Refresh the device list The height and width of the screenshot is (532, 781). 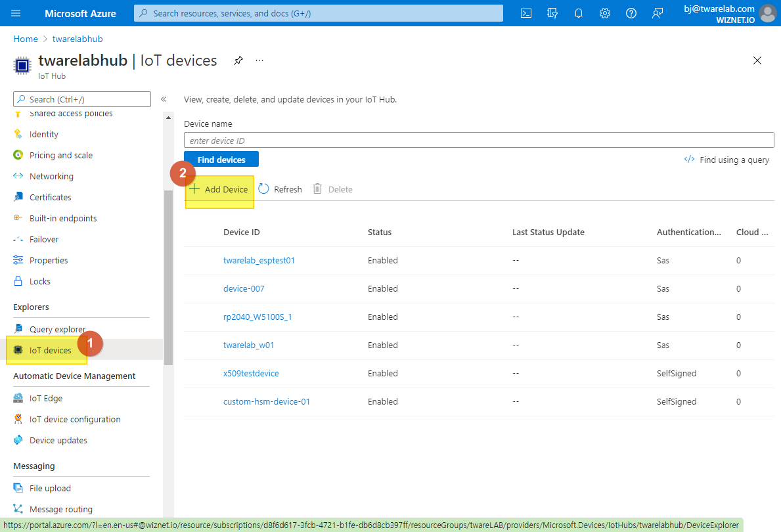click(x=280, y=188)
